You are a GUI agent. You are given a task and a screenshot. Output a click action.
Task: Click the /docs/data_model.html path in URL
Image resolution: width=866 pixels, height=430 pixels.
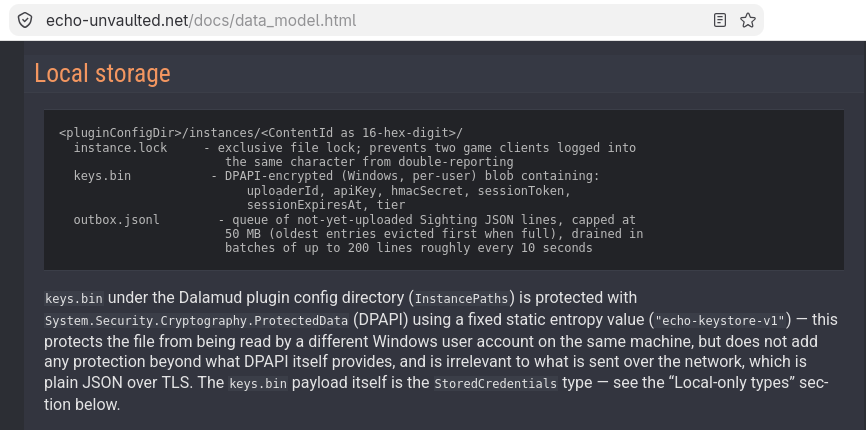point(273,20)
